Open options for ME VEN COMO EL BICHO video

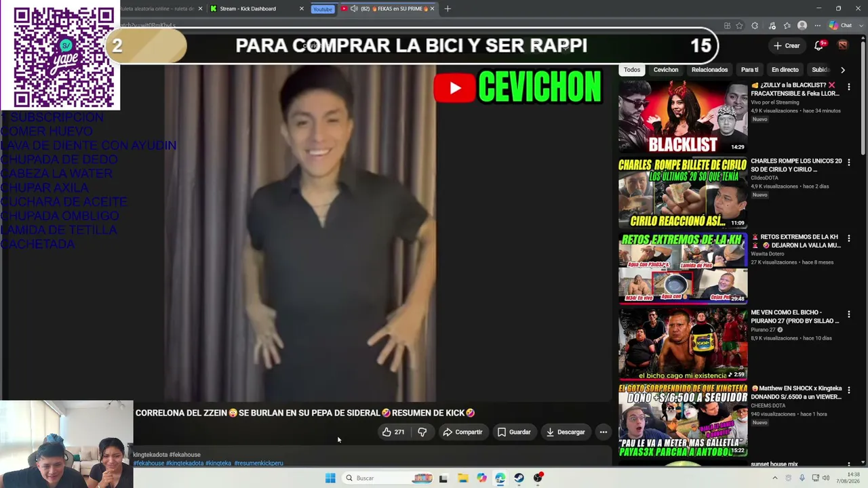[848, 314]
